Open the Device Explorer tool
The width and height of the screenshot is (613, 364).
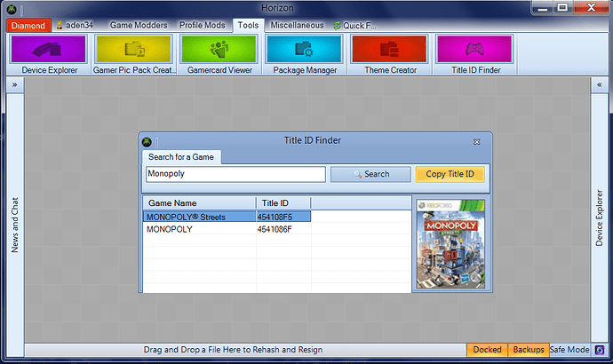click(x=48, y=54)
